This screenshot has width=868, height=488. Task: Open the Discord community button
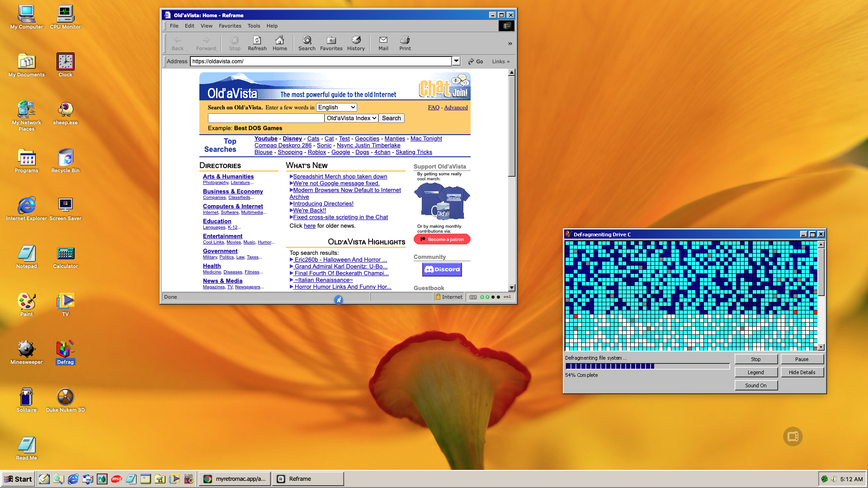tap(442, 269)
